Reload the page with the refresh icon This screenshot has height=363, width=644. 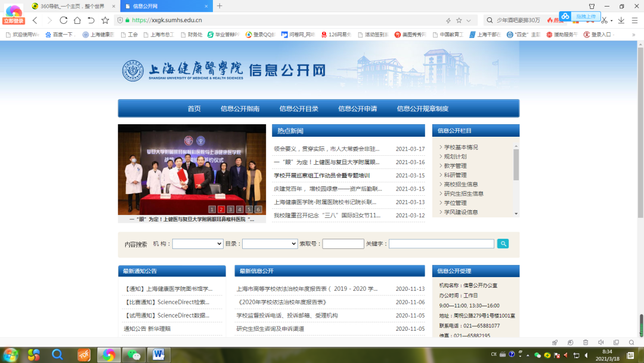point(63,20)
